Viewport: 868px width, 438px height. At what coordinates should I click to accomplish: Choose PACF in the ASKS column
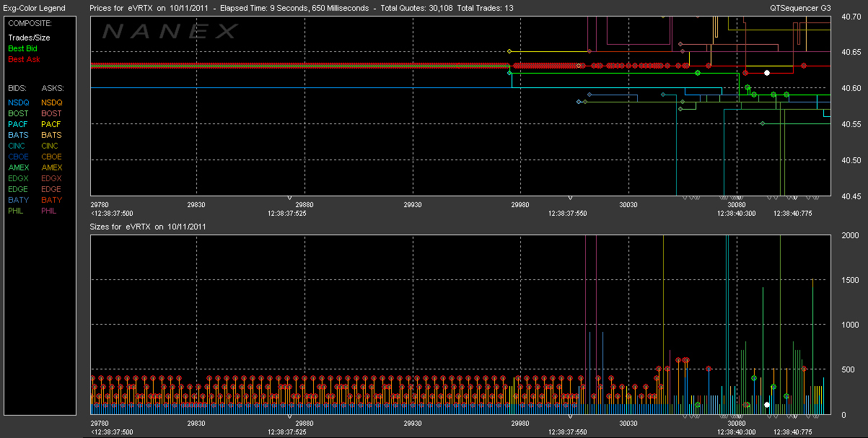[52, 124]
